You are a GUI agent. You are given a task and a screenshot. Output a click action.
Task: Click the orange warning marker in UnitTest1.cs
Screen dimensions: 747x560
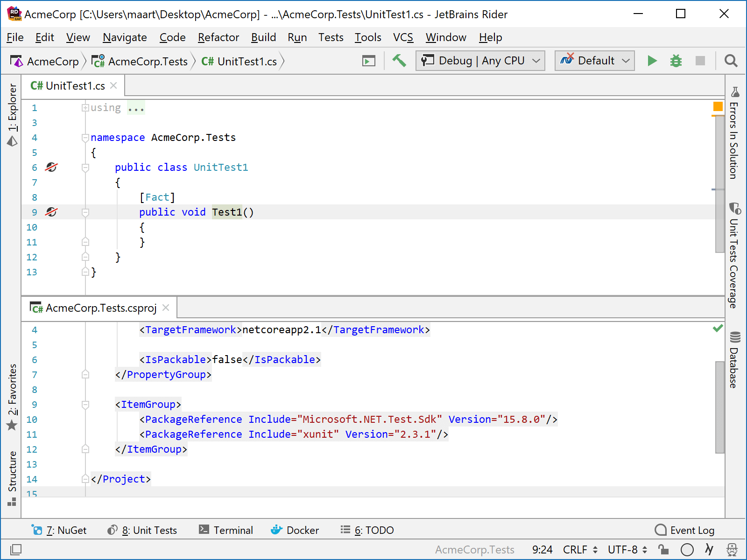point(718,106)
